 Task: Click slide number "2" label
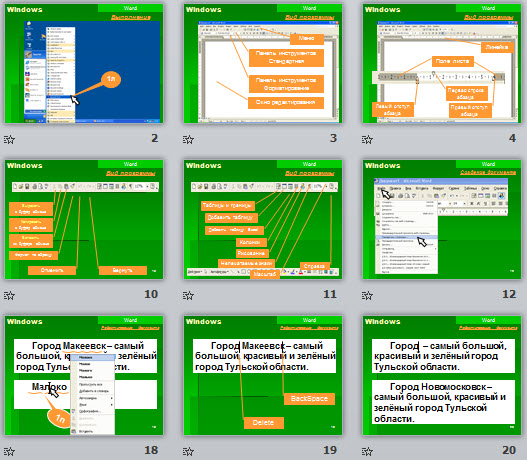(x=155, y=138)
